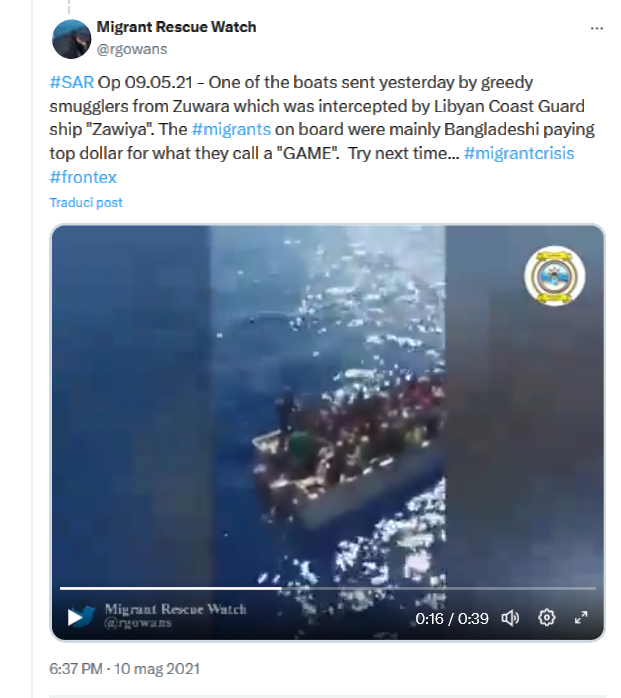The height and width of the screenshot is (698, 621).
Task: Open the #migrantcrisis hashtag
Action: (x=519, y=153)
